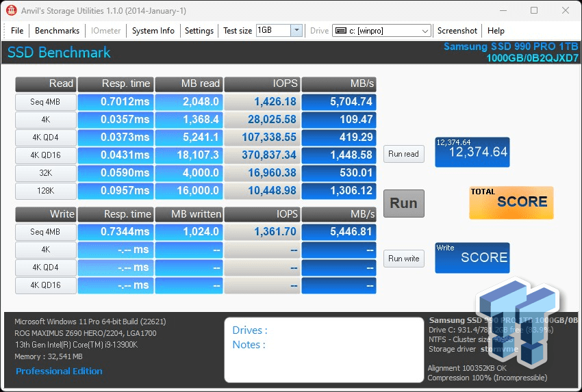Expand the Test size dropdown arrow
The width and height of the screenshot is (582, 392).
pos(296,30)
